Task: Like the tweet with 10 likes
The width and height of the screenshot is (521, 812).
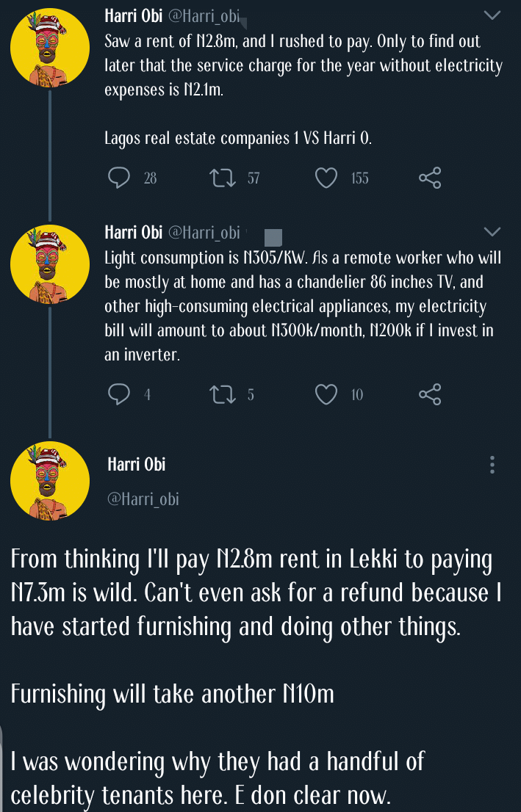Action: pyautogui.click(x=326, y=395)
